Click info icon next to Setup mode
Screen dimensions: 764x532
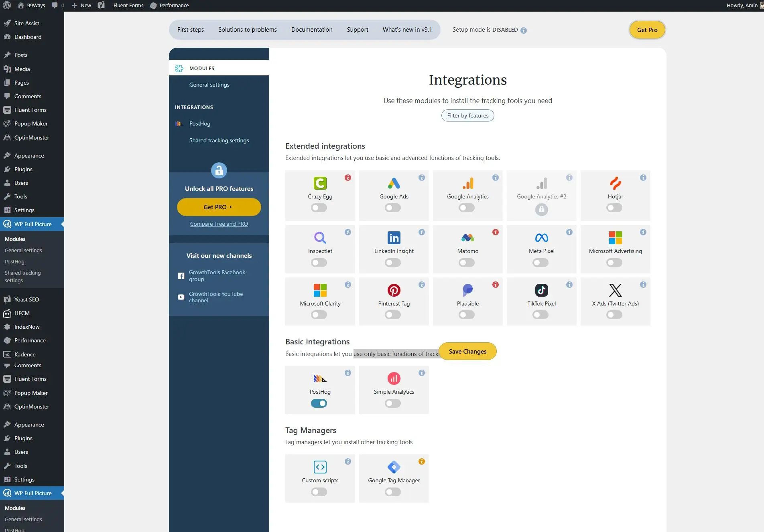[524, 30]
